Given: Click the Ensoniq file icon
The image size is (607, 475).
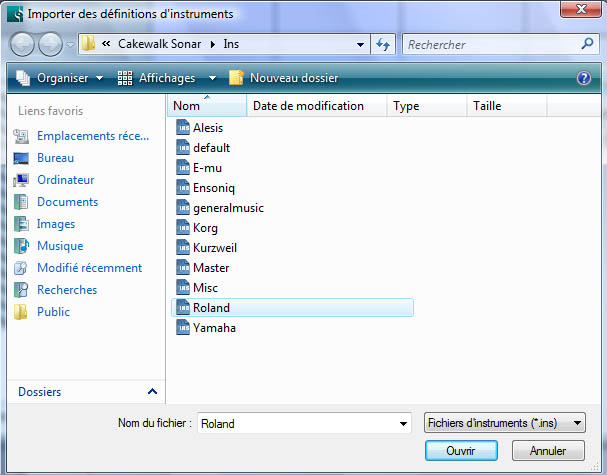Looking at the screenshot, I should [183, 188].
